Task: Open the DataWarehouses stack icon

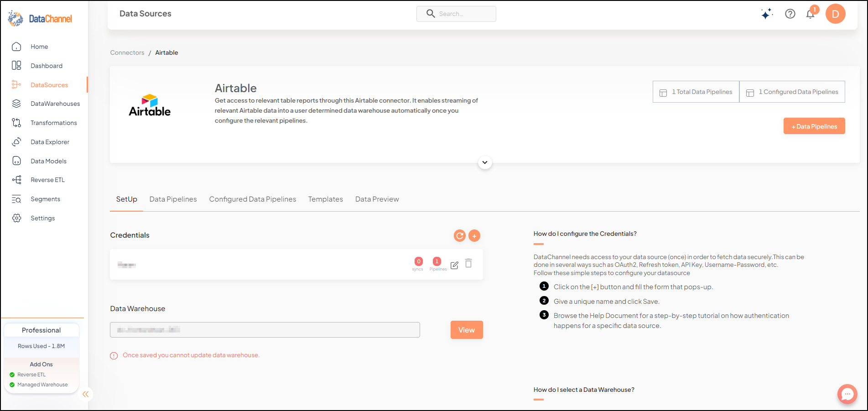Action: coord(16,104)
